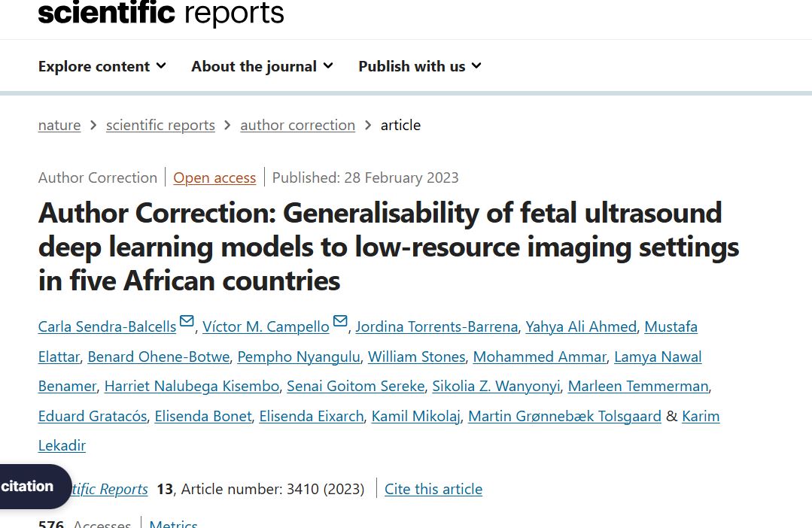The image size is (812, 528).
Task: Open author Jordina Torrents-Barrena link
Action: coord(436,326)
